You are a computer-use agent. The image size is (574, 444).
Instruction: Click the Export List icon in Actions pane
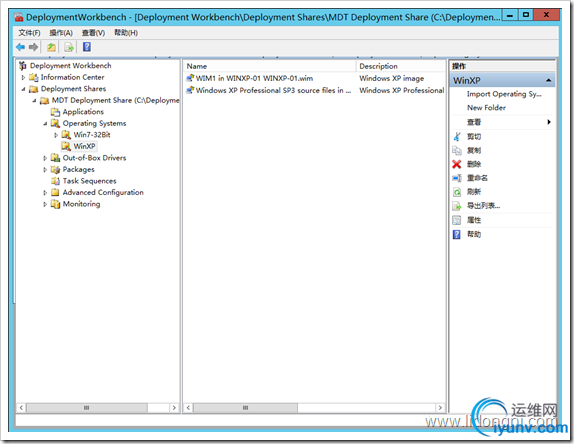(457, 206)
